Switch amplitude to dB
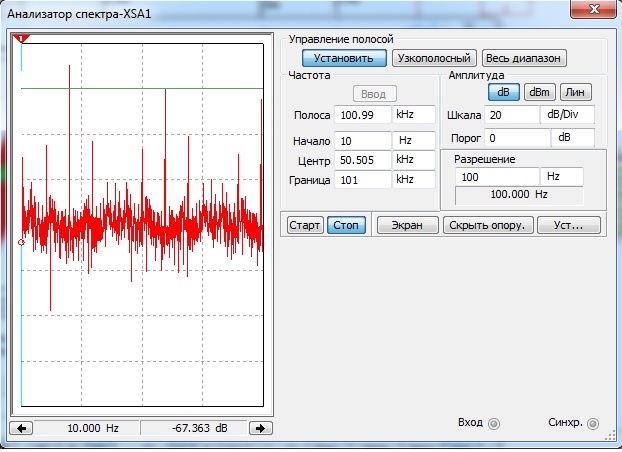Image resolution: width=622 pixels, height=452 pixels. [503, 92]
